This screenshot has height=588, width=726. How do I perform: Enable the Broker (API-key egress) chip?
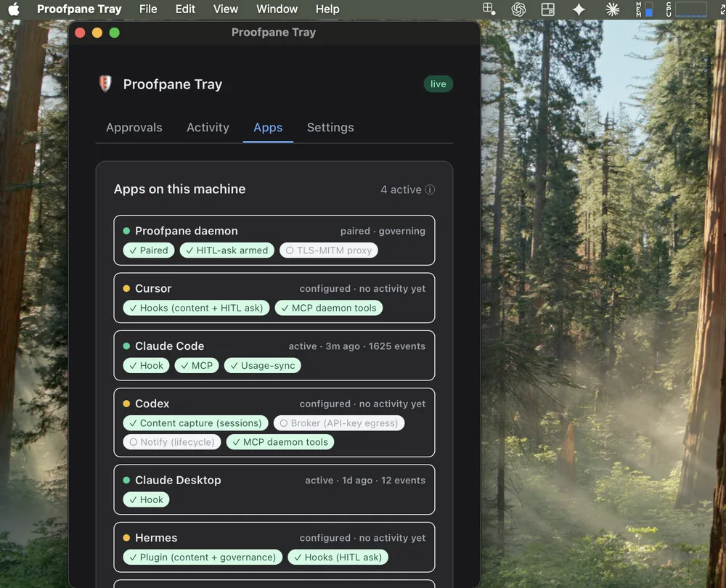coord(339,422)
